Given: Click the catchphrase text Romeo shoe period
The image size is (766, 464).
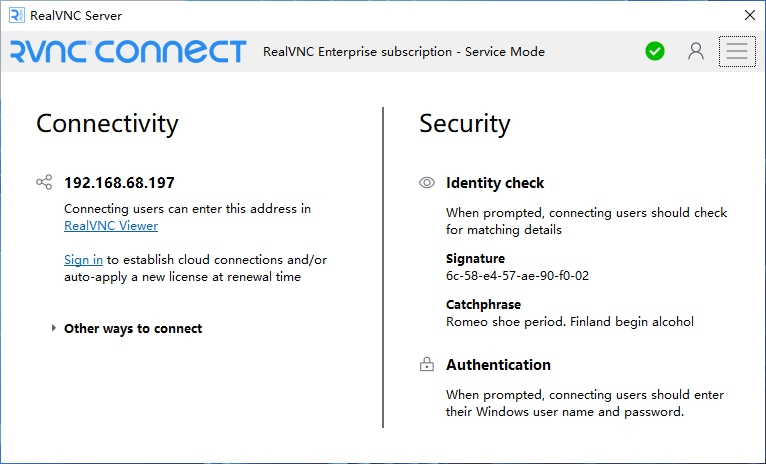Looking at the screenshot, I should click(x=569, y=322).
